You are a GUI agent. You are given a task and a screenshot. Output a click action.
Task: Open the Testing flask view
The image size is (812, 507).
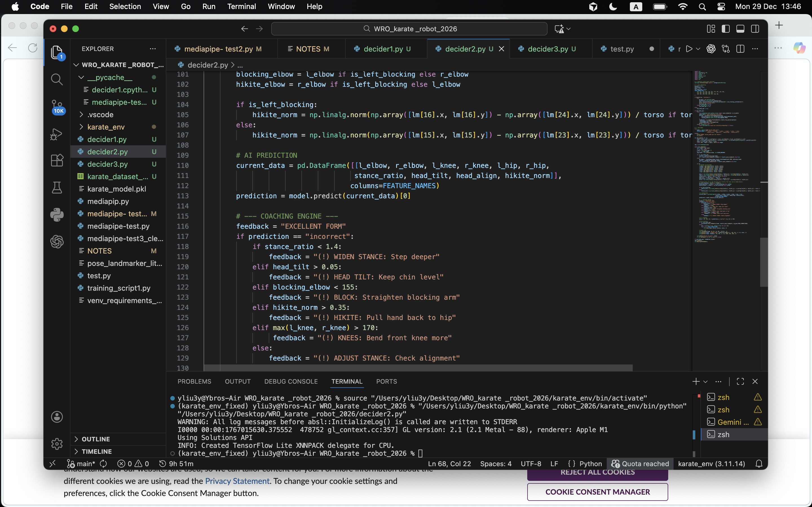coord(57,187)
